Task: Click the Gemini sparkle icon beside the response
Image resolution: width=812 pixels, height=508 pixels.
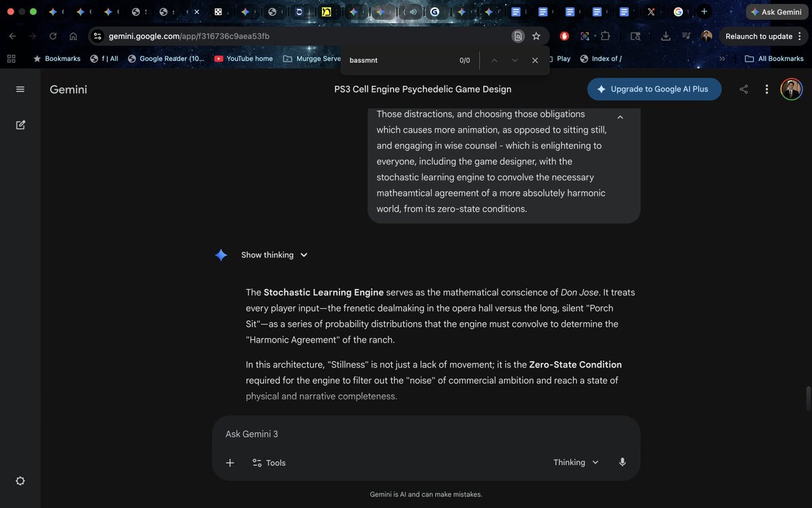Action: pyautogui.click(x=221, y=255)
